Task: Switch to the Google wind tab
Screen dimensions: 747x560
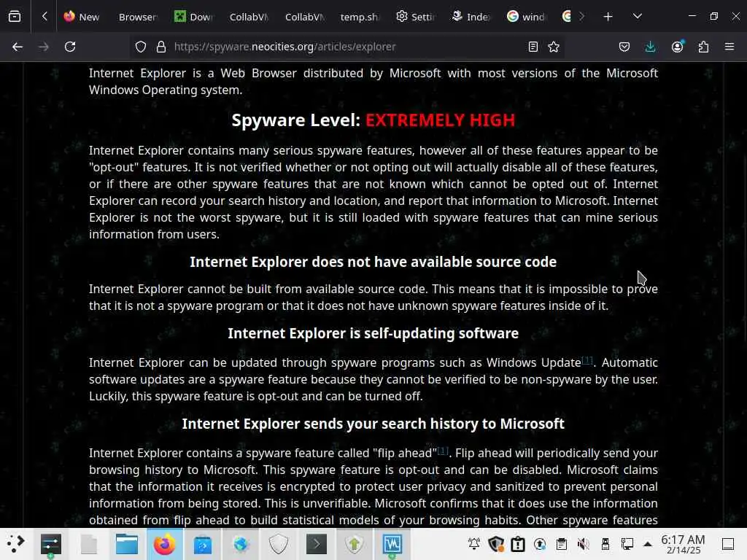Action: click(x=526, y=17)
